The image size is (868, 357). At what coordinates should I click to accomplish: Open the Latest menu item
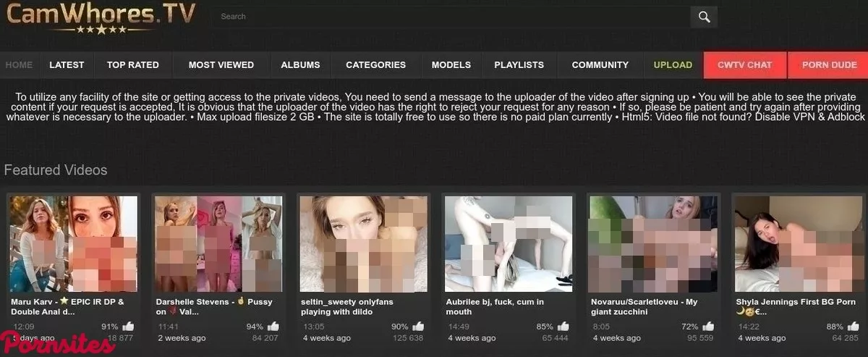(67, 64)
